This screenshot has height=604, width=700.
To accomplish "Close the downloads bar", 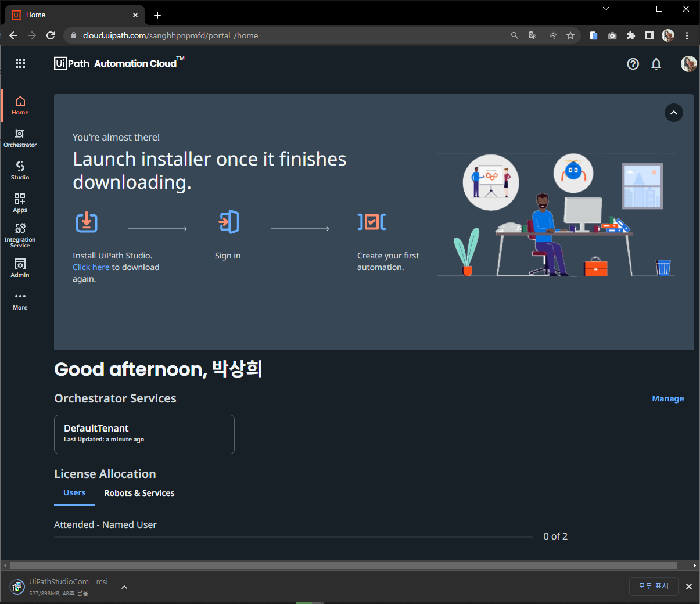I will tap(689, 587).
